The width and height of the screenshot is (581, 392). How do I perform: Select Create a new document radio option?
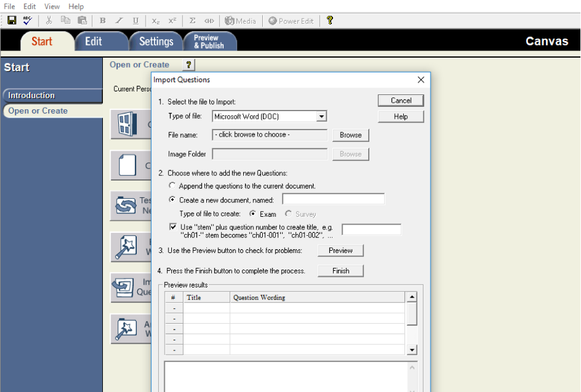tap(172, 200)
